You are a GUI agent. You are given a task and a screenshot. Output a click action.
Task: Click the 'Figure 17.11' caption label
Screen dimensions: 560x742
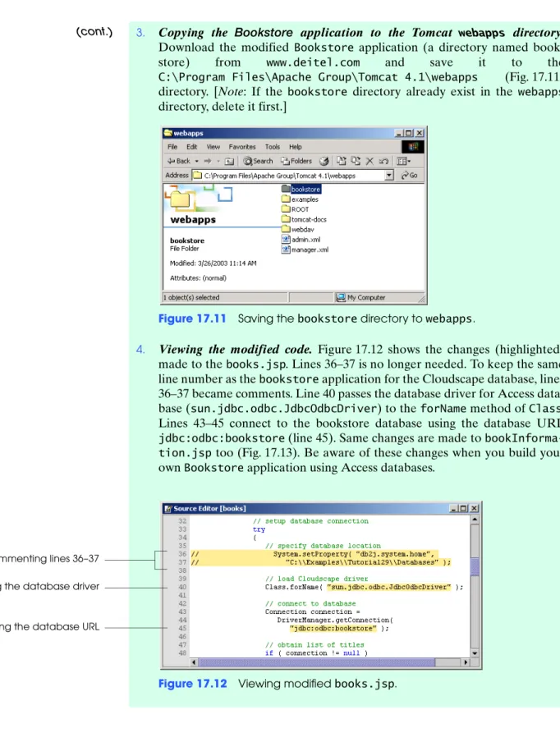click(x=192, y=318)
